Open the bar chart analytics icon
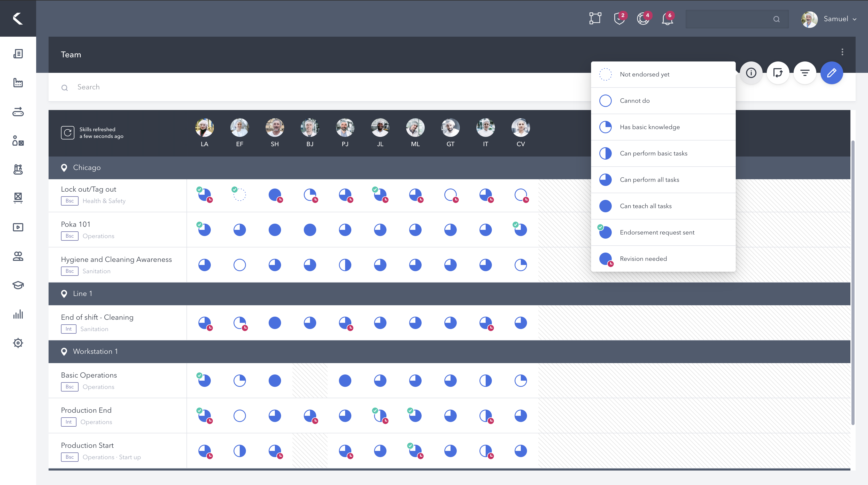Screen dimensions: 868x485 click(x=18, y=314)
